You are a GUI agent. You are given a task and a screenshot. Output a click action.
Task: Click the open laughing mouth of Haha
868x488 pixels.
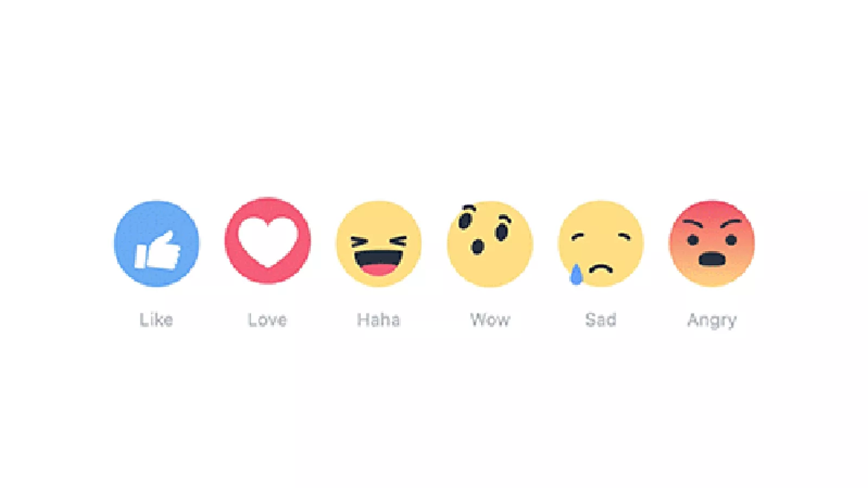click(x=379, y=262)
